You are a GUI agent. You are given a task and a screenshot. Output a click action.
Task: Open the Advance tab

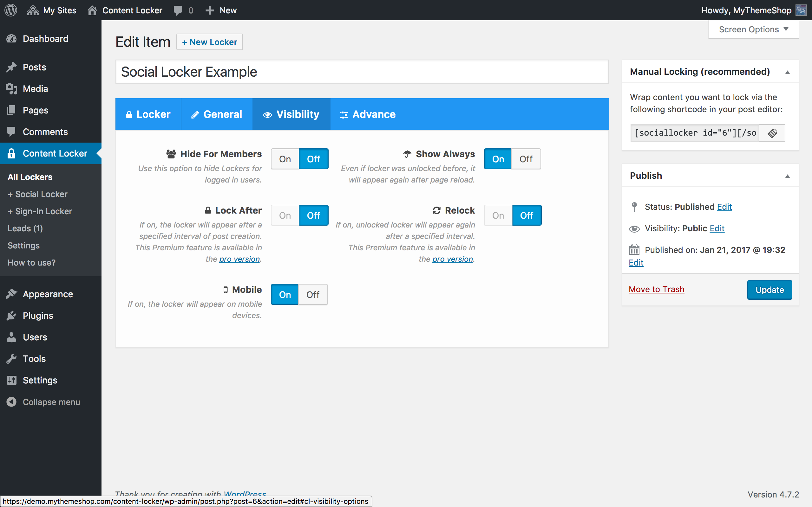tap(368, 114)
